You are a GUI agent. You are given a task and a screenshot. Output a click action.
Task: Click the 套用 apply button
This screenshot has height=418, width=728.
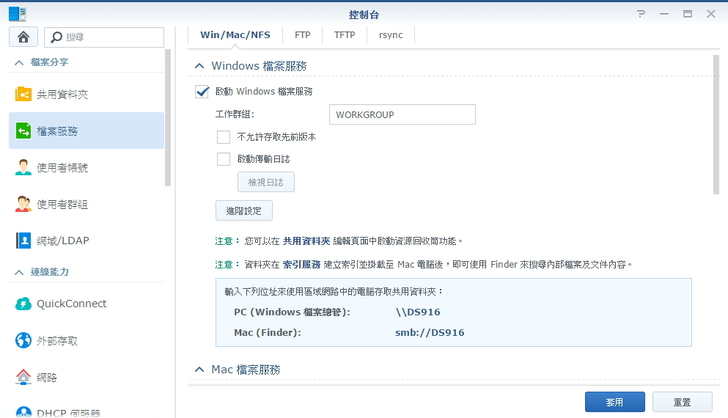pos(614,402)
